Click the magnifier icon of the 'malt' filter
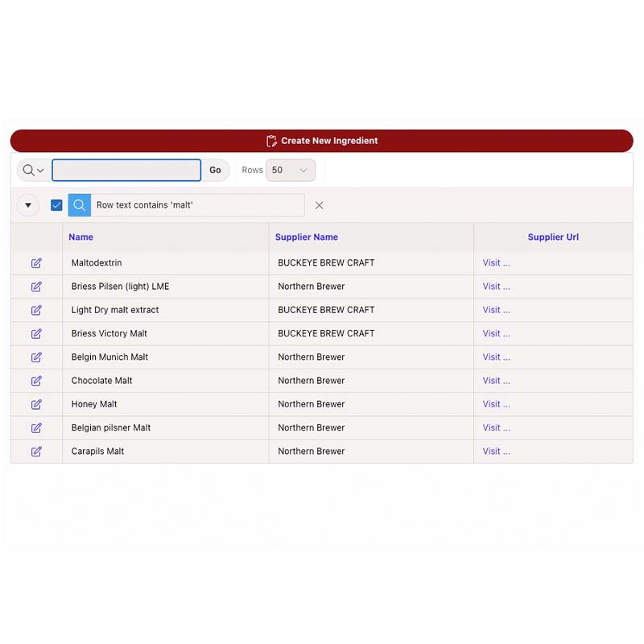The width and height of the screenshot is (644, 644). 79,205
